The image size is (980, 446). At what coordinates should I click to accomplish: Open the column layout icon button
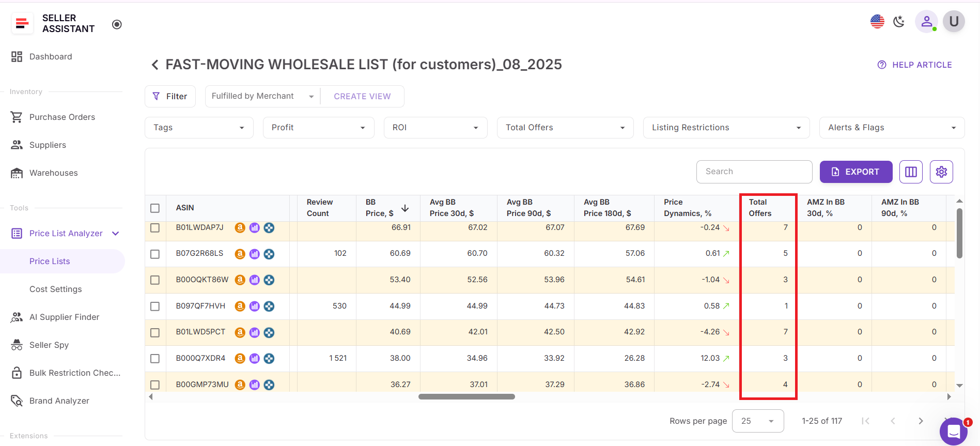[911, 172]
